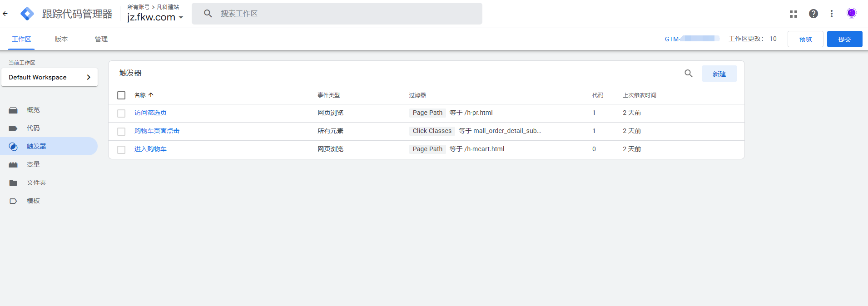This screenshot has width=868, height=306.
Task: Click the Tag Manager diamond logo
Action: (x=27, y=14)
